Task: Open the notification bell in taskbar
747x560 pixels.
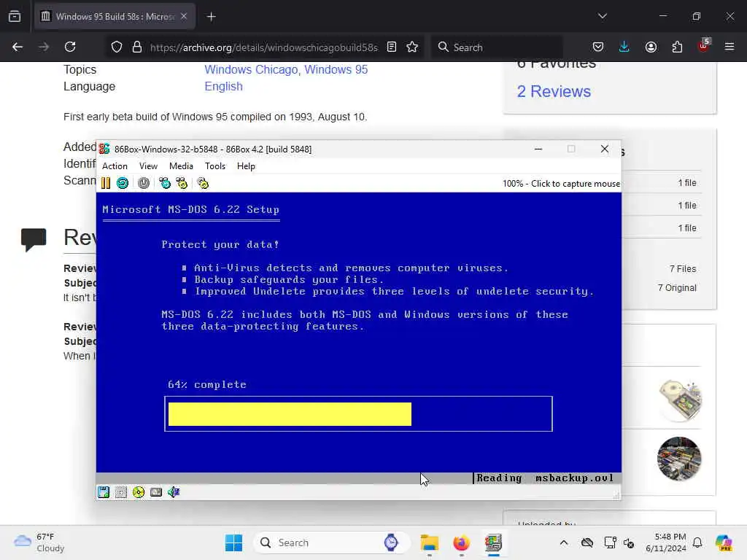Action: pyautogui.click(x=697, y=542)
